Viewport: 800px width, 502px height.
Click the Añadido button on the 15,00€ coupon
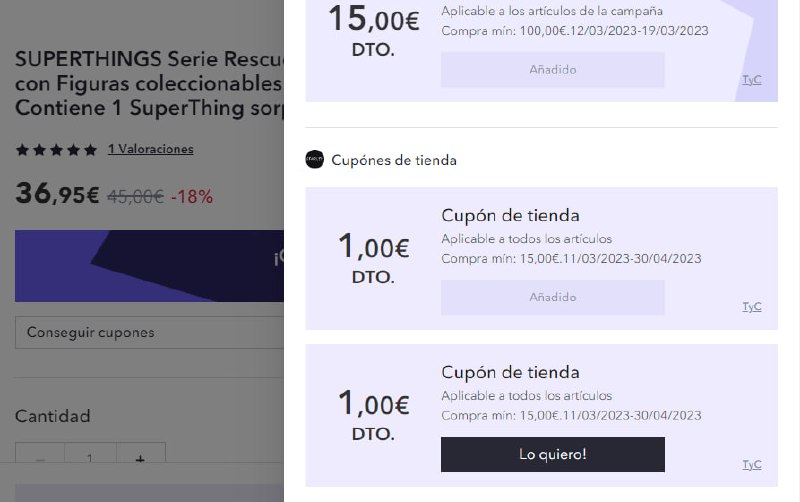(x=553, y=69)
